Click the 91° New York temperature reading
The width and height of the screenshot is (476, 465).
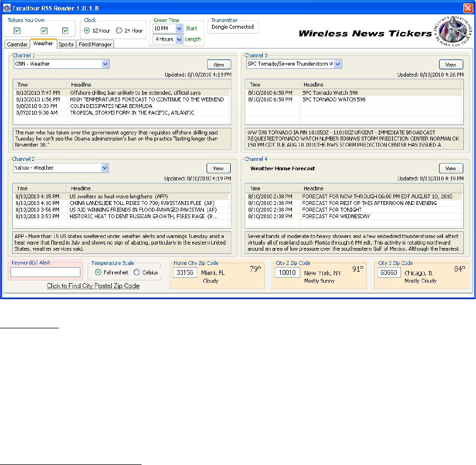pyautogui.click(x=358, y=269)
